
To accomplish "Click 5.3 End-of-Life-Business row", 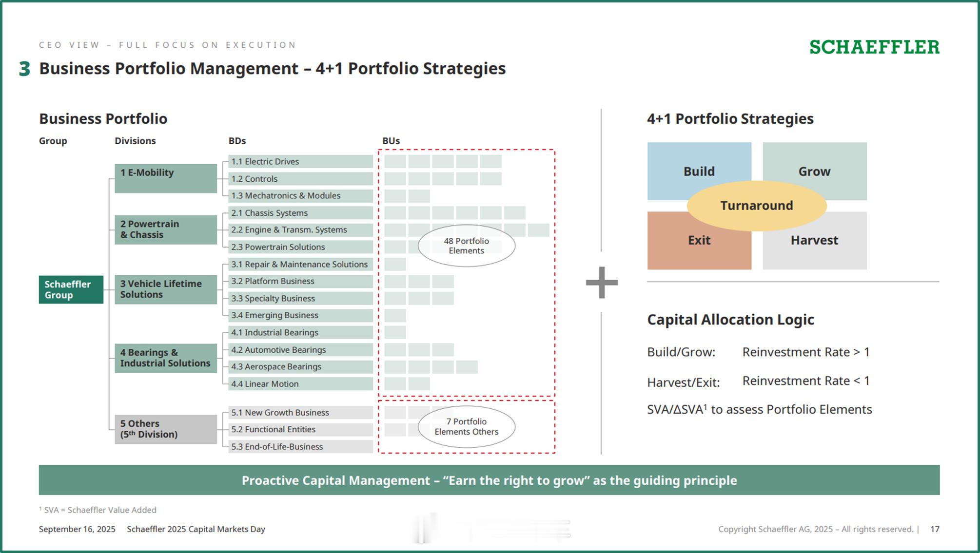I will (x=301, y=447).
